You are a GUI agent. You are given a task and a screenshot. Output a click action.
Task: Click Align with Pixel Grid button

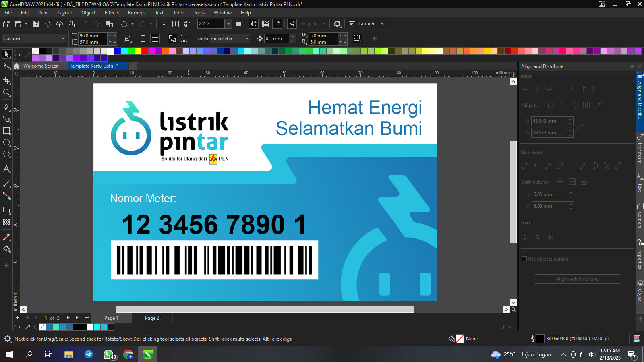click(x=577, y=279)
